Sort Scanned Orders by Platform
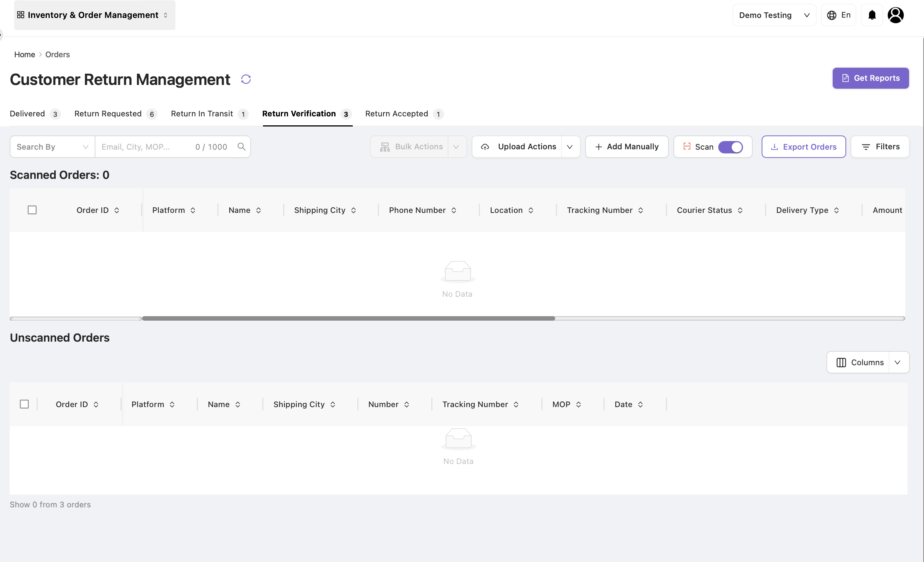This screenshot has width=924, height=562. (x=193, y=210)
